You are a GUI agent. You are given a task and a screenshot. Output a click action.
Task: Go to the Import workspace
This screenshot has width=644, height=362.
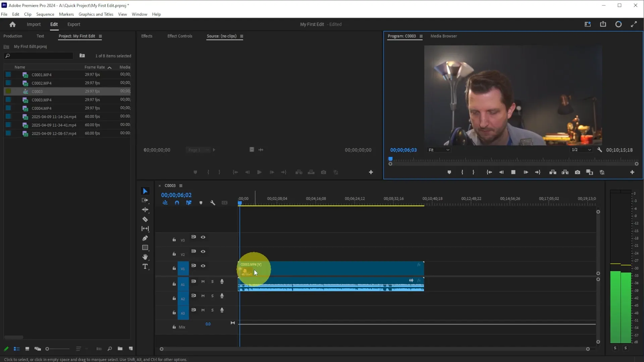34,24
